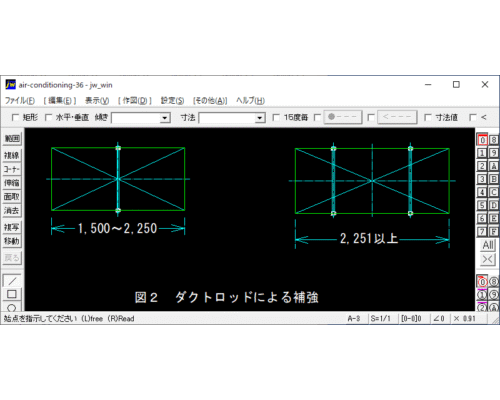Toggle the 水平・垂直 checkbox
Screen dimensions: 500x400
pyautogui.click(x=48, y=117)
